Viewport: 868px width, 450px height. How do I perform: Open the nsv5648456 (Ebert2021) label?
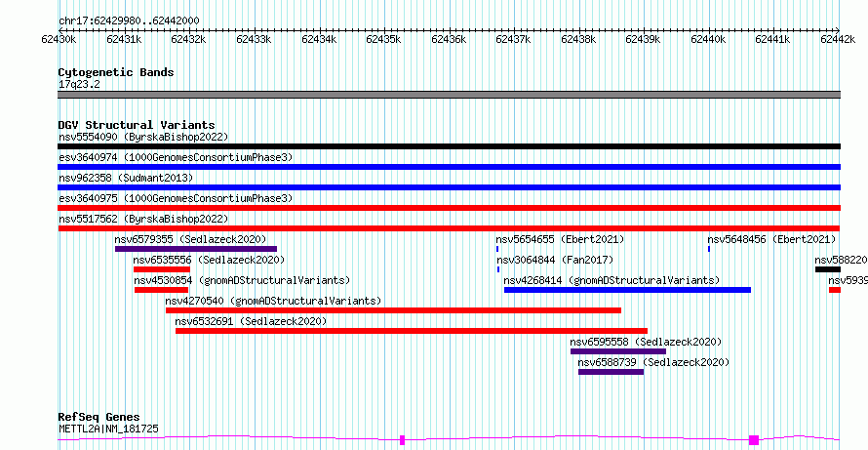(x=771, y=239)
